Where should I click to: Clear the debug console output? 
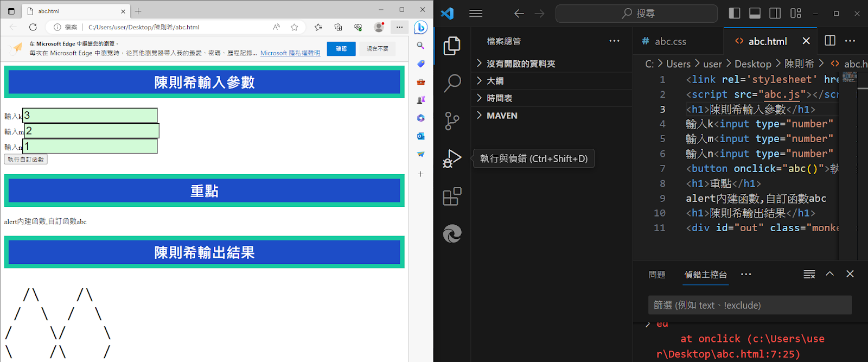809,275
